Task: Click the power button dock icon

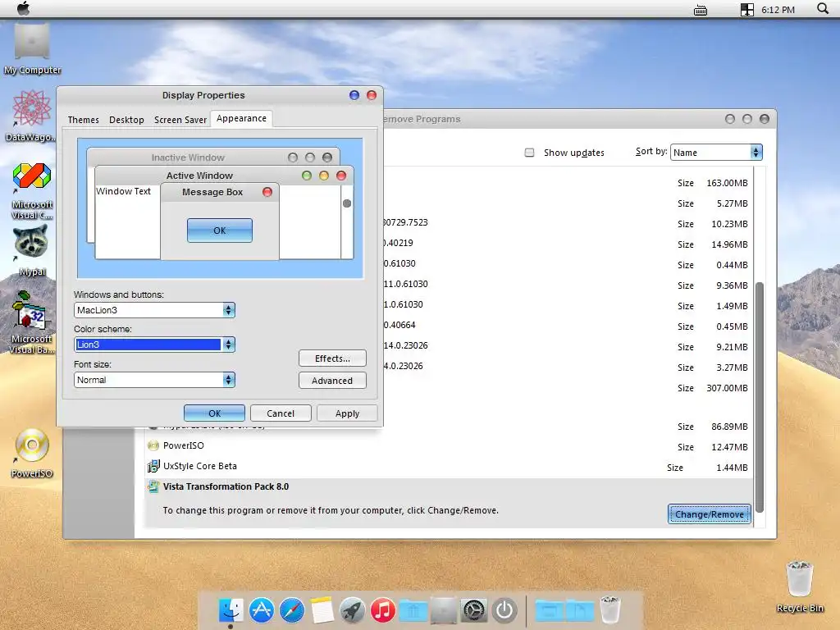Action: (x=504, y=610)
